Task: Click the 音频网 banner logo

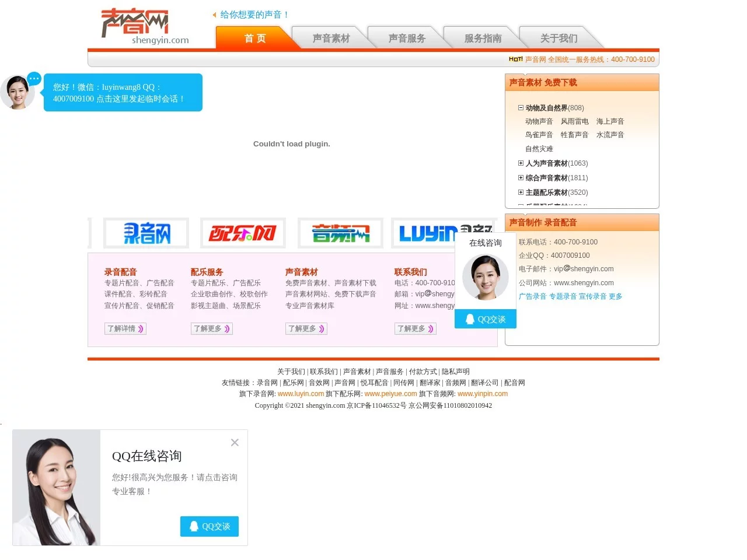Action: pos(340,233)
